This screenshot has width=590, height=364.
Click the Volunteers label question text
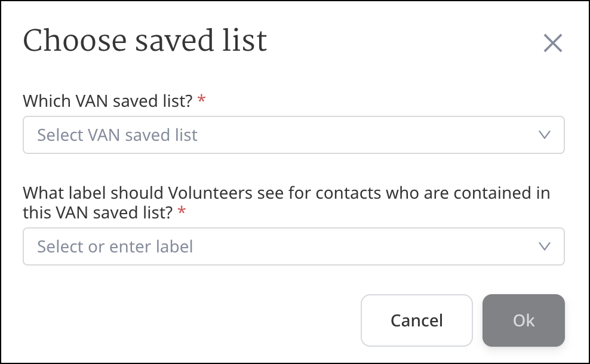(286, 193)
